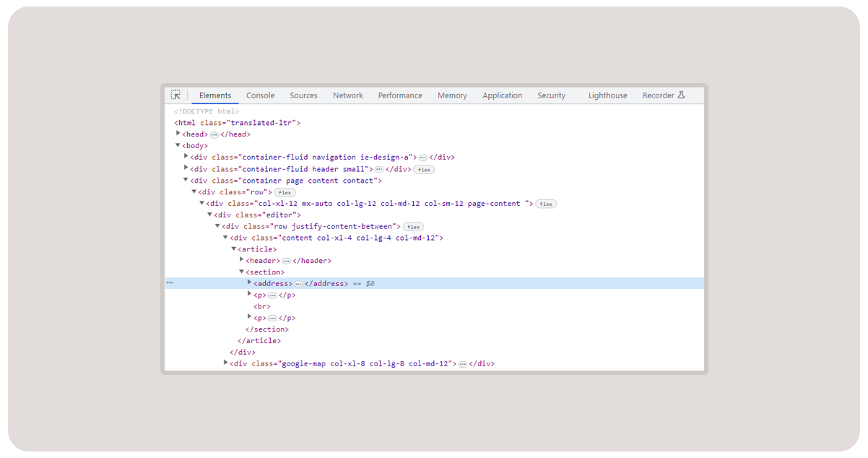868x458 pixels.
Task: Expand the address element
Action: tap(249, 282)
